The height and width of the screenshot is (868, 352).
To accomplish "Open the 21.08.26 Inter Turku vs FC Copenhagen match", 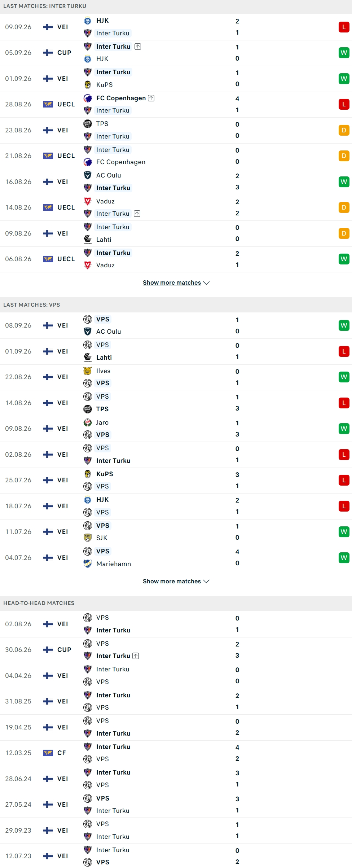I will (176, 156).
